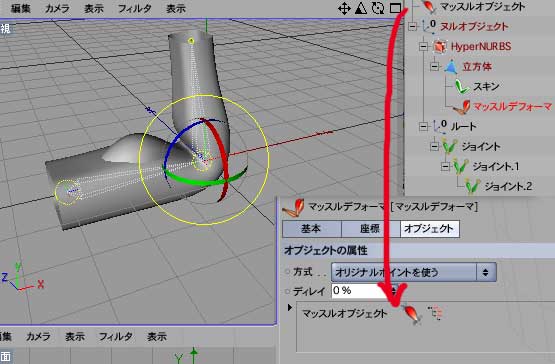Click the viewport maximize square icon
This screenshot has width=555, height=364.
pyautogui.click(x=395, y=8)
